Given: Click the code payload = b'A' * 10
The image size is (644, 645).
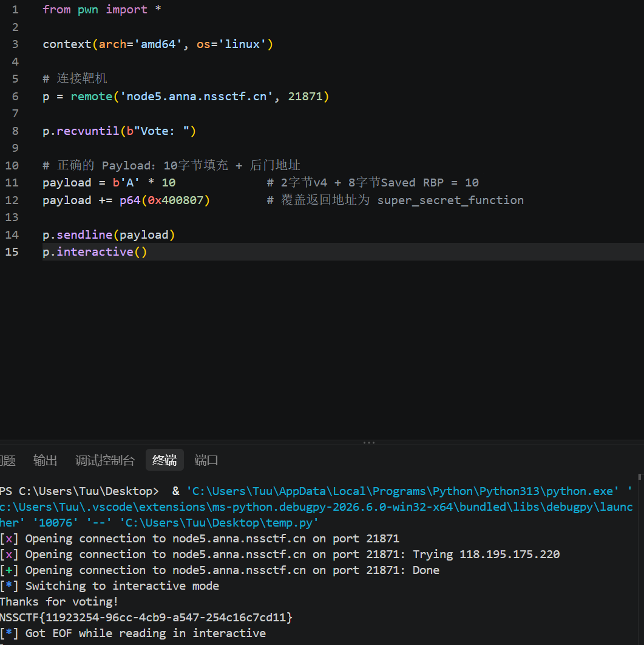Looking at the screenshot, I should [109, 183].
